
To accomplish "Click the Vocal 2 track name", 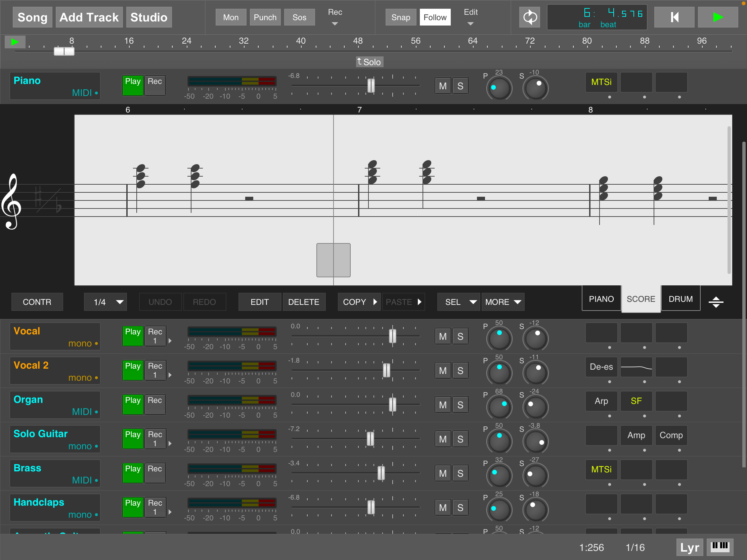I will pyautogui.click(x=31, y=365).
